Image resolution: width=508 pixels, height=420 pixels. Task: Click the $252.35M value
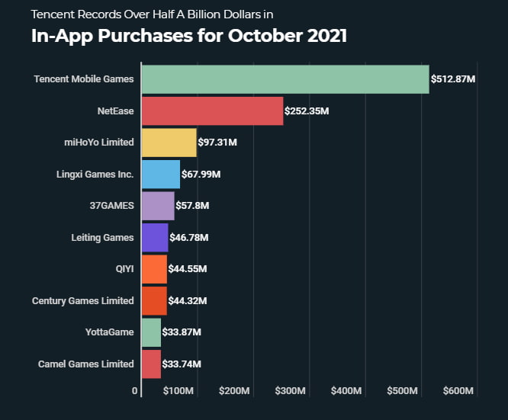click(307, 111)
